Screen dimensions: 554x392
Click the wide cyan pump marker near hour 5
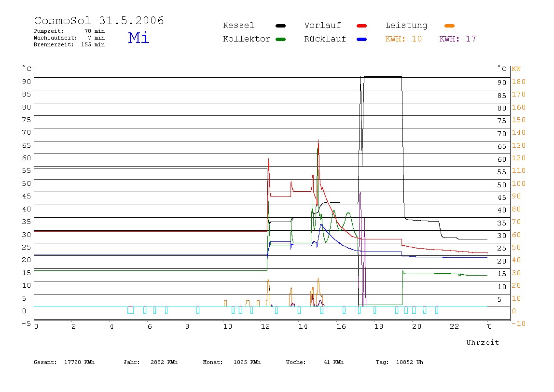click(x=130, y=310)
